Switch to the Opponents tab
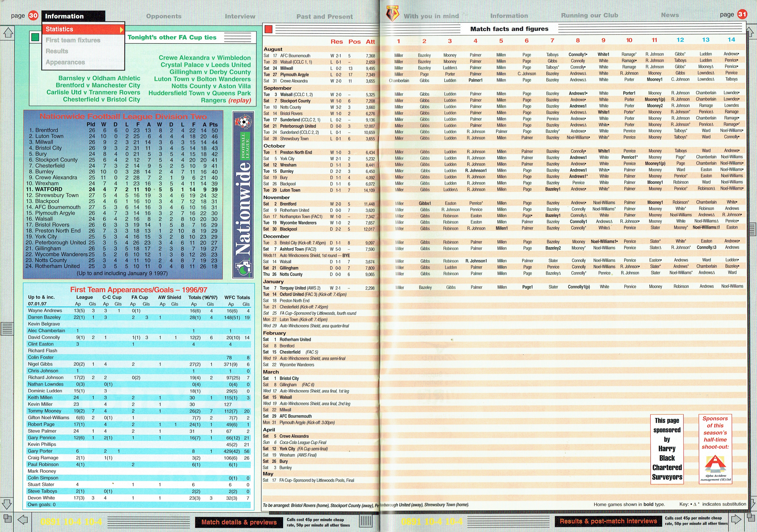 [164, 16]
